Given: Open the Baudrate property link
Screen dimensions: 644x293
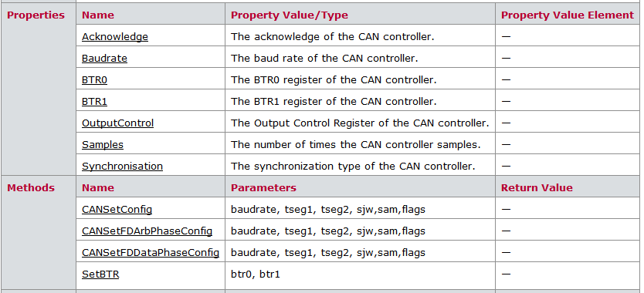Looking at the screenshot, I should [x=104, y=59].
